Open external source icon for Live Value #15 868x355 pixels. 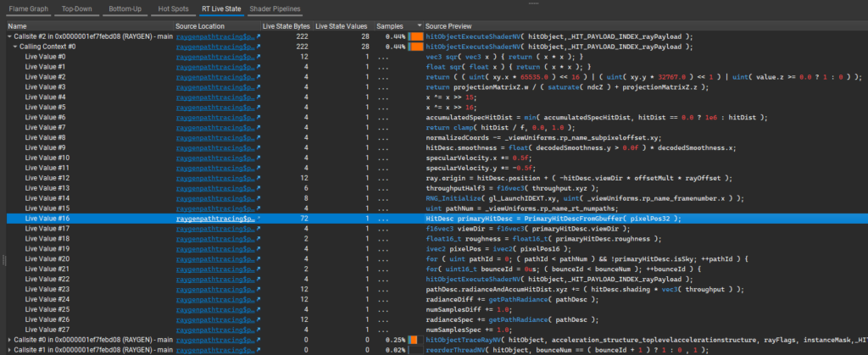pos(258,208)
